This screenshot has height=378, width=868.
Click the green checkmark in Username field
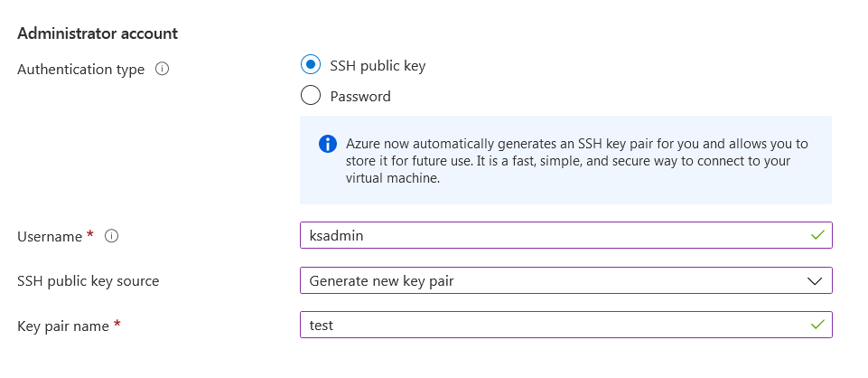817,235
